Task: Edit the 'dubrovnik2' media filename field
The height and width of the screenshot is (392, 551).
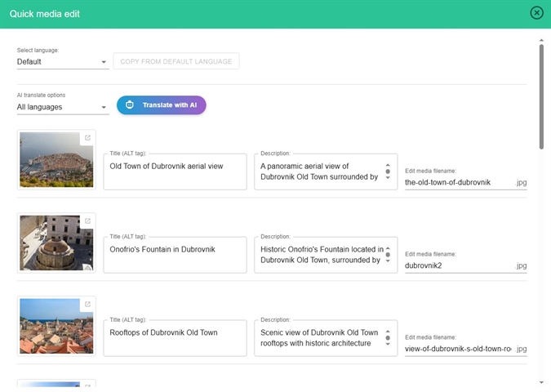Action: click(x=458, y=265)
